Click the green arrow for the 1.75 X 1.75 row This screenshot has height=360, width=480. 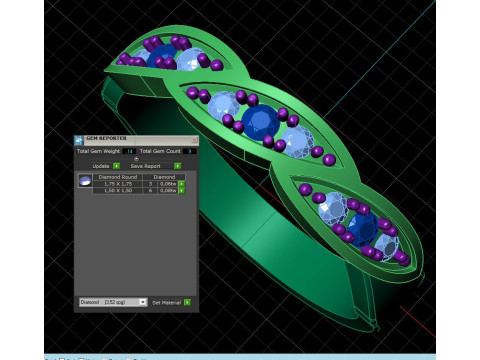tap(182, 184)
